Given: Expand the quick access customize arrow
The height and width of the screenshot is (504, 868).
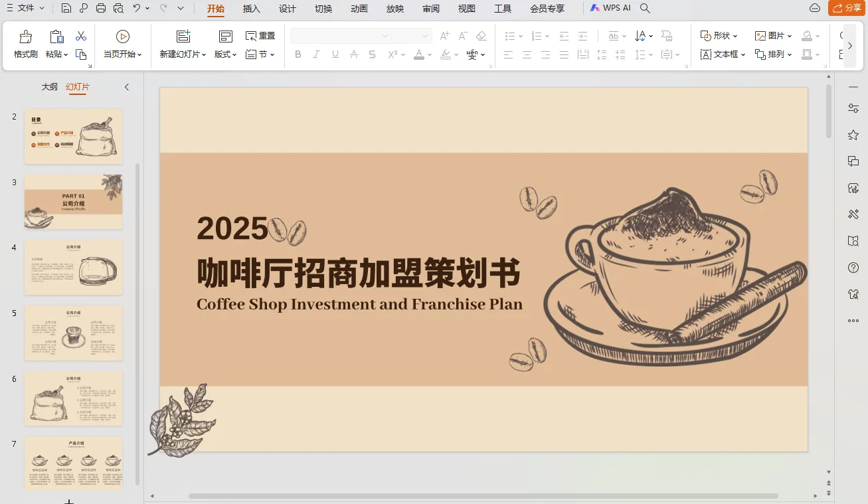Looking at the screenshot, I should (181, 8).
